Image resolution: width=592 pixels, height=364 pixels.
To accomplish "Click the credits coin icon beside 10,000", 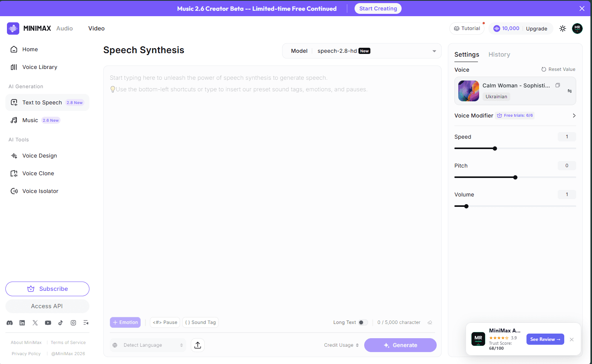I will click(497, 29).
